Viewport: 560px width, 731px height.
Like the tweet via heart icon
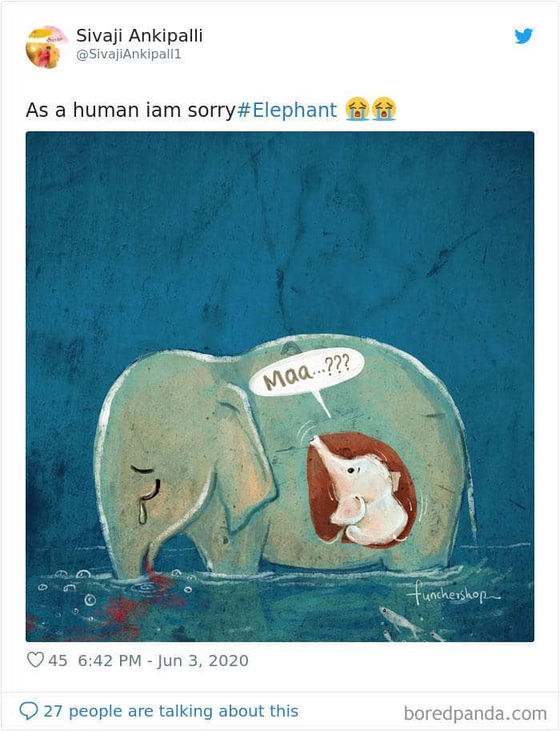(35, 660)
